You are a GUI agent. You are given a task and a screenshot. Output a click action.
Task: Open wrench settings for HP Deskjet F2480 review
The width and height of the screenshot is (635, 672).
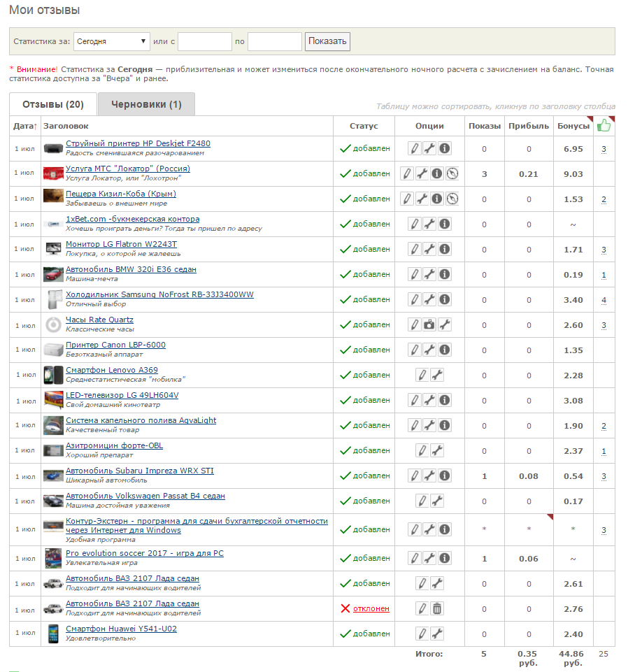(x=430, y=148)
